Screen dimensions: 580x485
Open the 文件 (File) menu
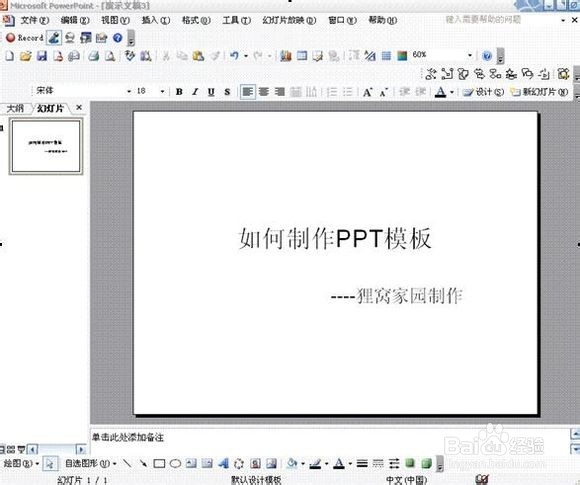point(34,20)
